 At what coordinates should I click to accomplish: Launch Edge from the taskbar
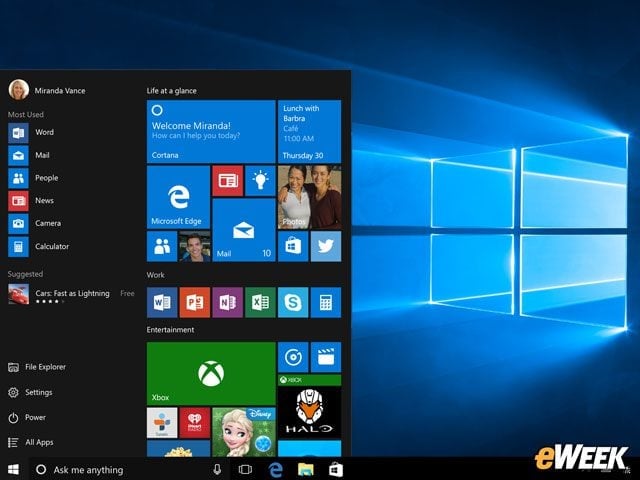(x=276, y=470)
